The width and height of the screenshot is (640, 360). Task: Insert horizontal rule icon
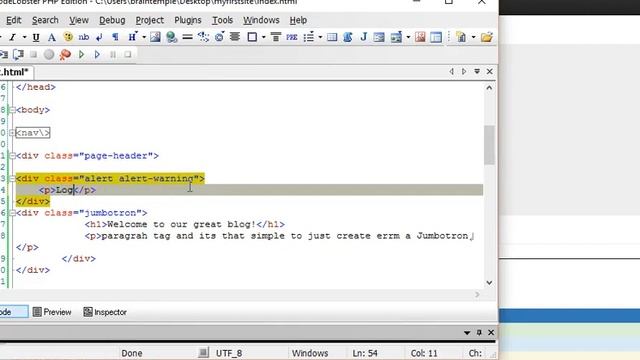click(187, 37)
